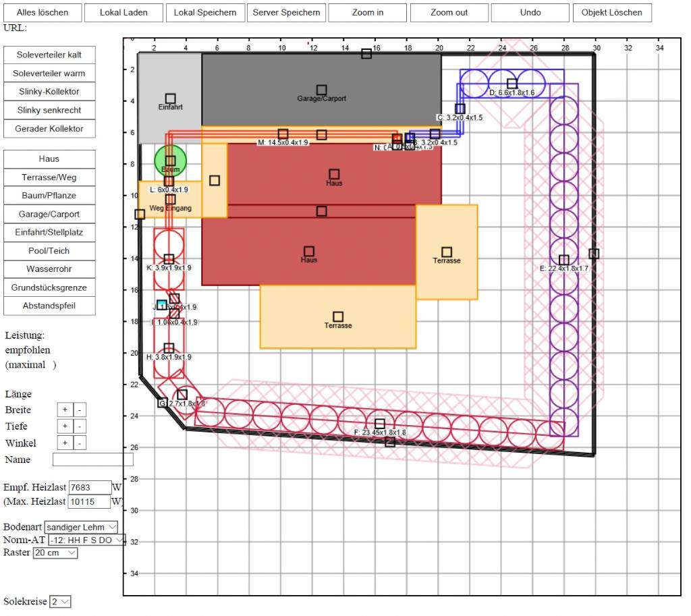The height and width of the screenshot is (616, 691).
Task: Select the lower Haus handle
Action: click(x=309, y=252)
